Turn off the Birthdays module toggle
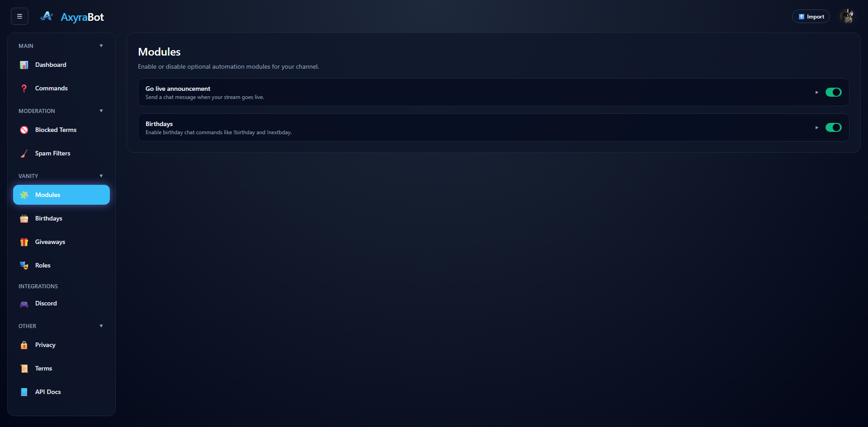The height and width of the screenshot is (427, 868). [x=833, y=127]
